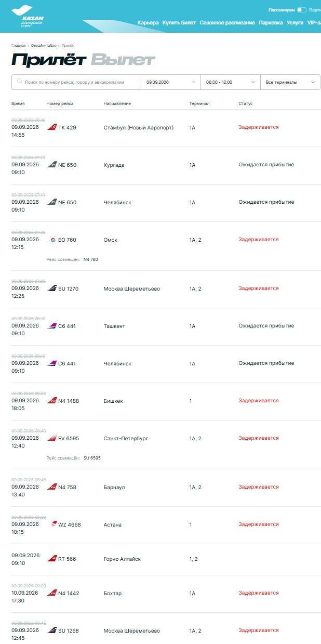The width and height of the screenshot is (321, 644).
Task: Open the Все терминалы terminal dropdown
Action: tap(290, 82)
